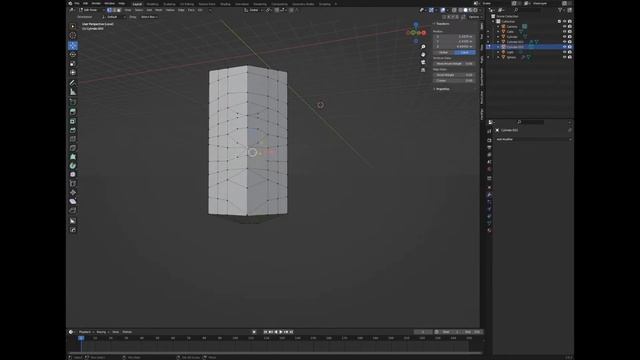Screen dimensions: 640x360
Task: Select the Inset Faces tool
Action: 73,121
